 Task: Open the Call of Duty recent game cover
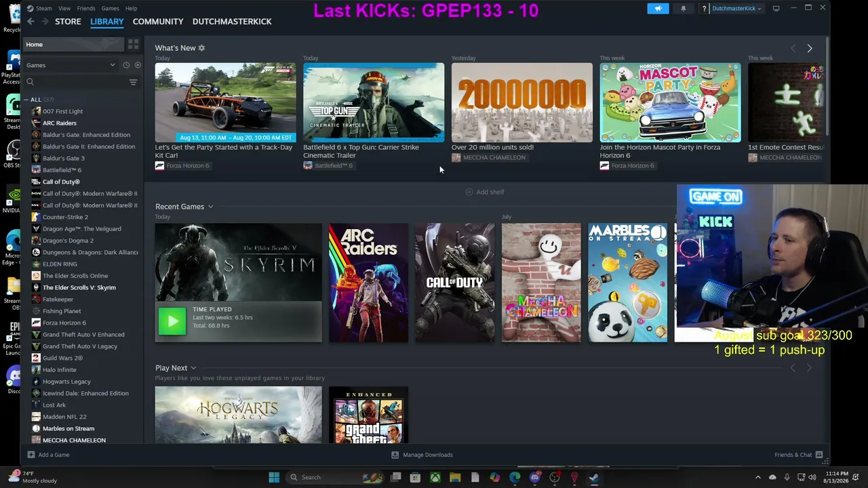[455, 283]
